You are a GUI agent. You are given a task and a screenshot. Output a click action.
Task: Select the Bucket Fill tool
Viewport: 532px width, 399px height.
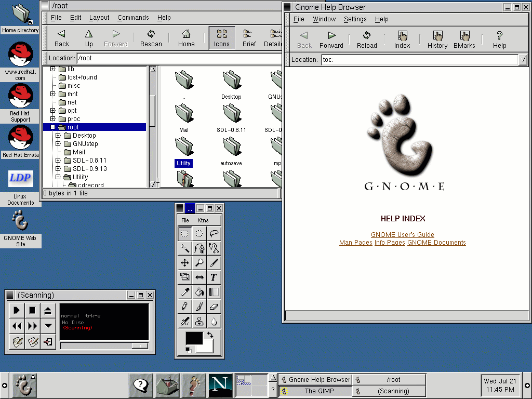pos(199,292)
